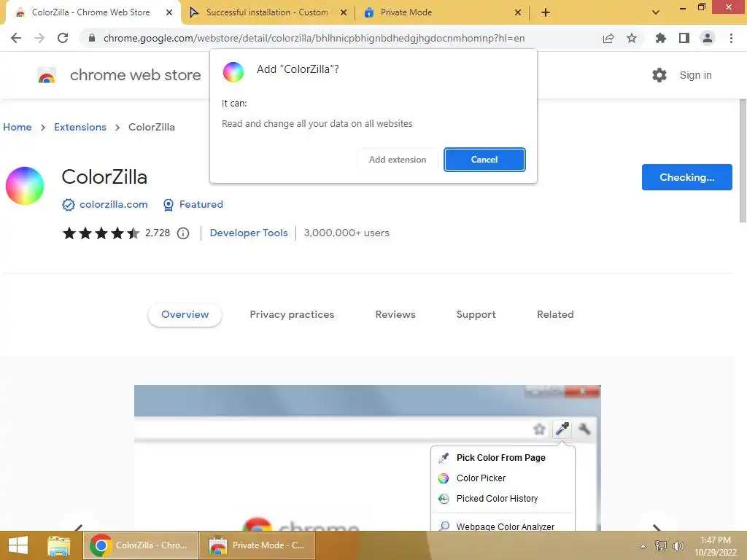Click the 3,000,000+ users text
The width and height of the screenshot is (747, 560).
pos(347,233)
